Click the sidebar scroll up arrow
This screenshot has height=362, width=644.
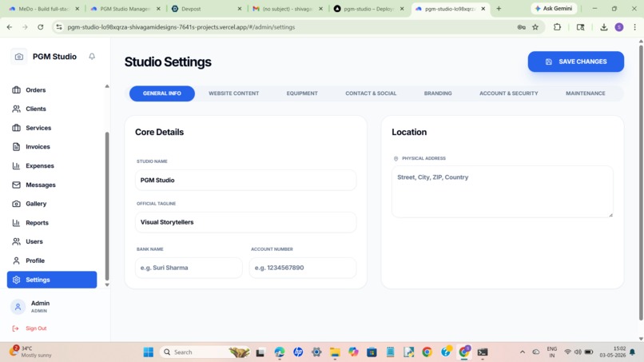point(107,86)
